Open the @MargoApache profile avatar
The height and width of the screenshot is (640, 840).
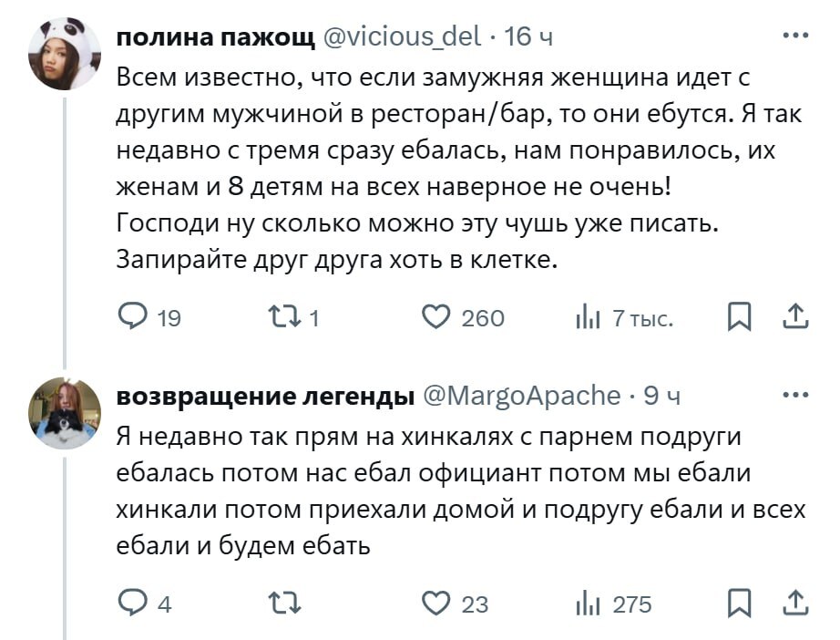[65, 413]
